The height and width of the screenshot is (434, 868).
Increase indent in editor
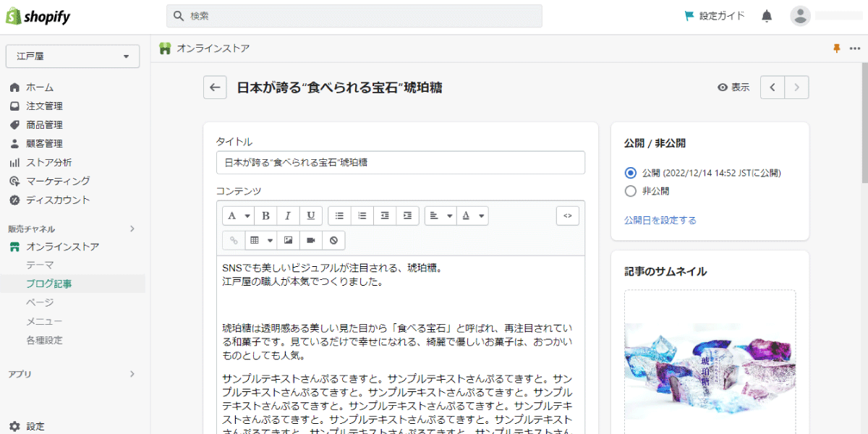tap(407, 216)
